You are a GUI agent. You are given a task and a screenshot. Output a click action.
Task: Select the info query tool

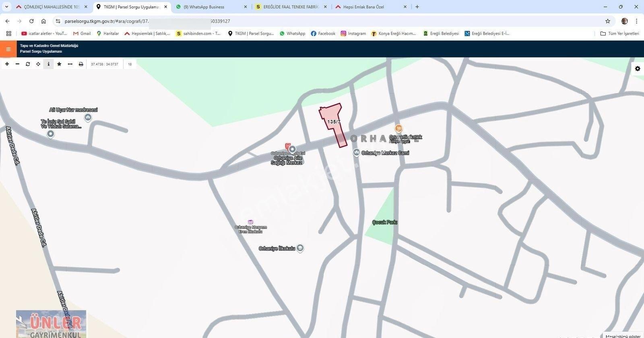49,64
